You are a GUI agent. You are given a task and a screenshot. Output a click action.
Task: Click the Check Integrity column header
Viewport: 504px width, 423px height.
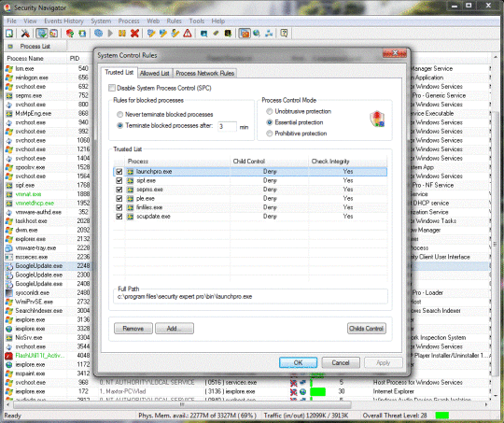click(x=347, y=162)
